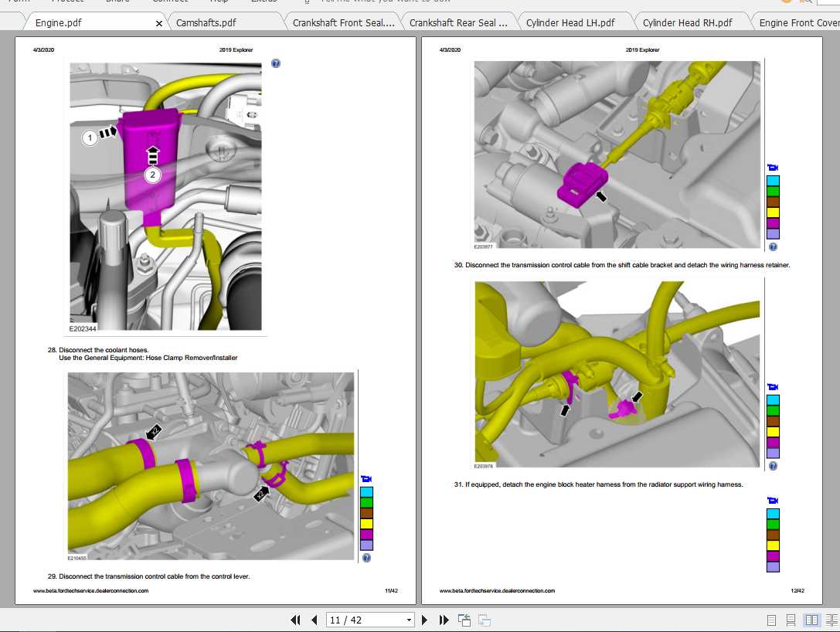
Task: Switch to Cylinder Head LH.pdf tab
Action: (570, 23)
